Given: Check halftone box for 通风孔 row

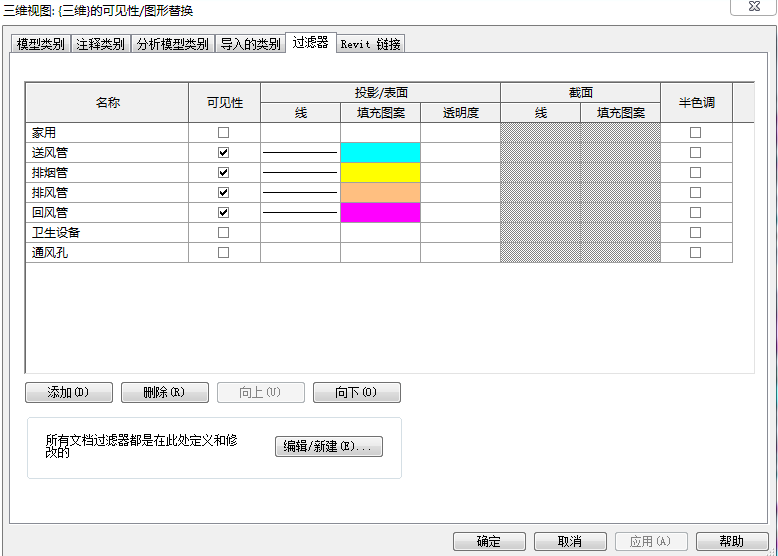Looking at the screenshot, I should [695, 252].
